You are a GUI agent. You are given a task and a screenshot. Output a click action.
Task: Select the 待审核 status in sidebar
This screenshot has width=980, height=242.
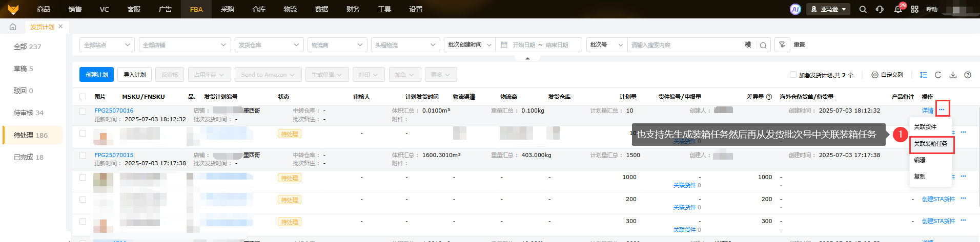pos(29,113)
